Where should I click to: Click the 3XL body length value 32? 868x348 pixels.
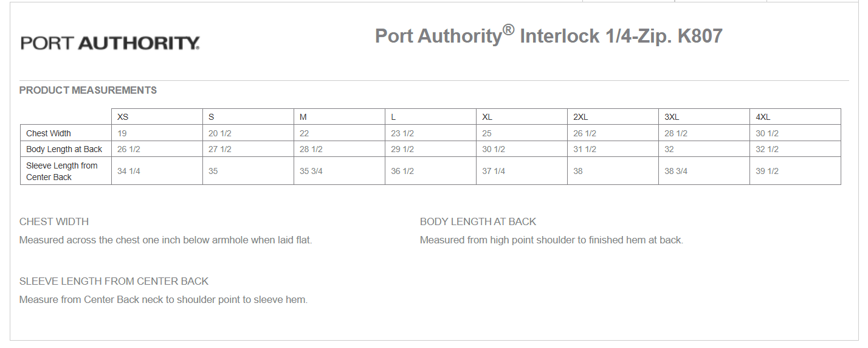tap(669, 149)
